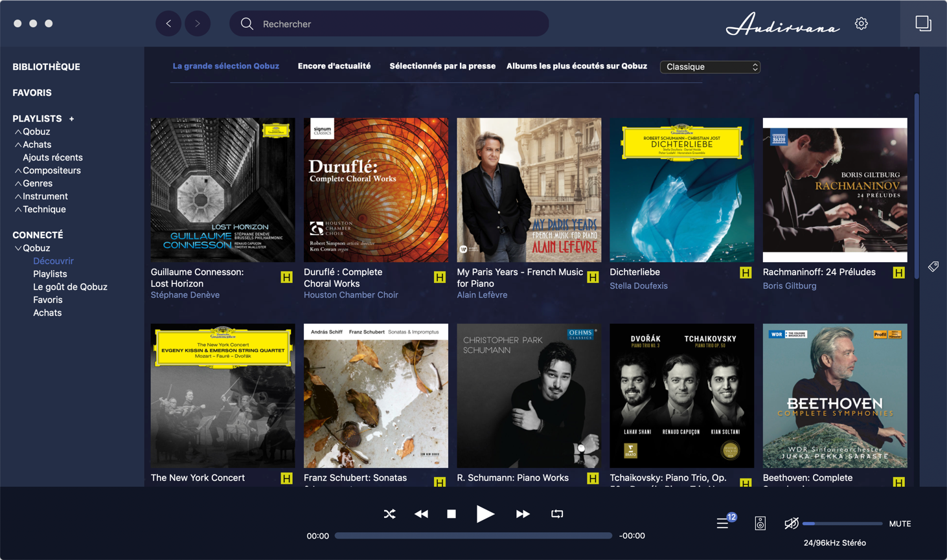Click Hi-Res badge on R. Schumann: Piano Works
The height and width of the screenshot is (560, 947).
(x=593, y=478)
